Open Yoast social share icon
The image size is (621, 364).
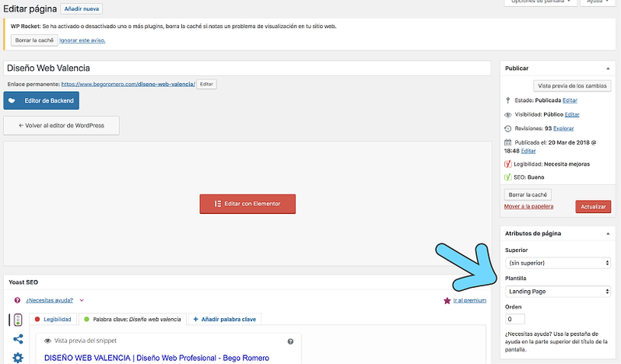tap(18, 339)
